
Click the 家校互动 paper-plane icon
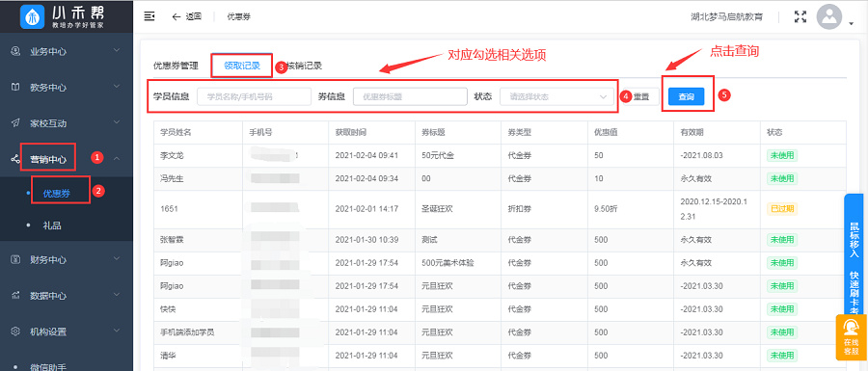point(16,122)
